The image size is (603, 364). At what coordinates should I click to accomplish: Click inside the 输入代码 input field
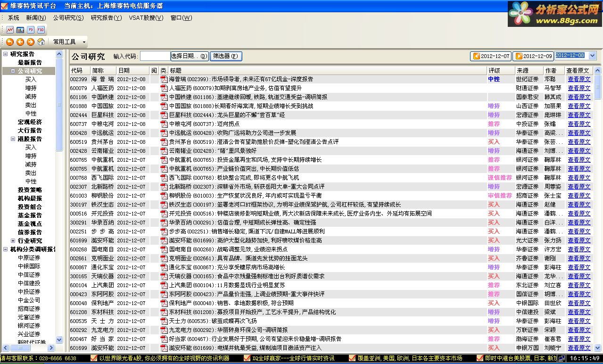pyautogui.click(x=155, y=56)
